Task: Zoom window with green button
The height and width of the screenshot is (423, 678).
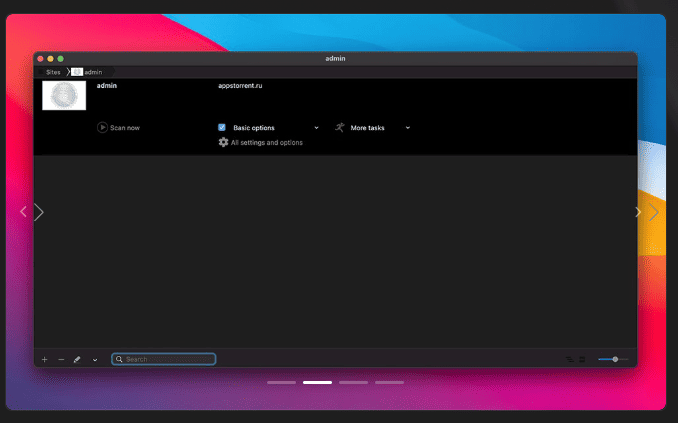Action: pyautogui.click(x=61, y=59)
